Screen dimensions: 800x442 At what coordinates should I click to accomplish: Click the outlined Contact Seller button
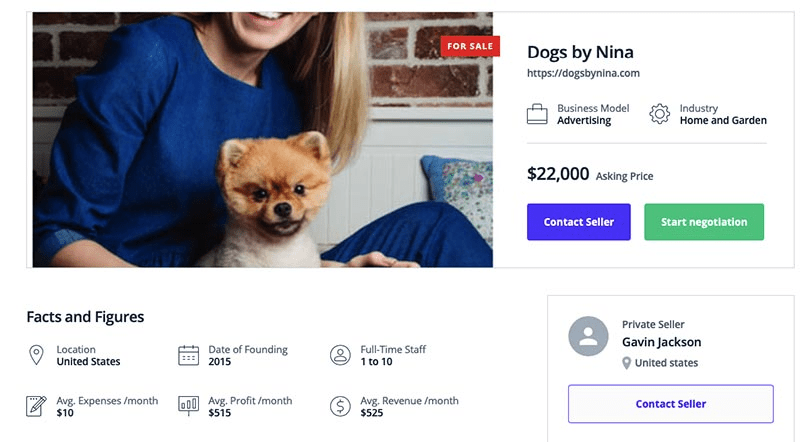[x=670, y=404]
